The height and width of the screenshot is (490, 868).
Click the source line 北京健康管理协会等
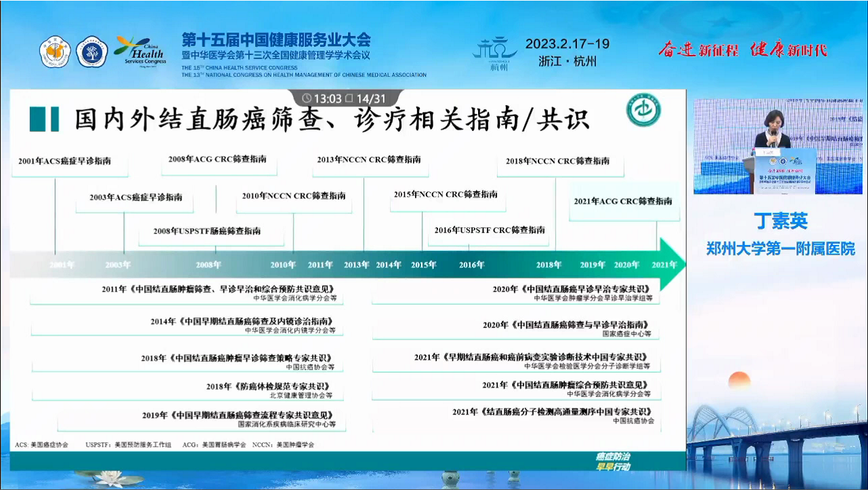(301, 395)
